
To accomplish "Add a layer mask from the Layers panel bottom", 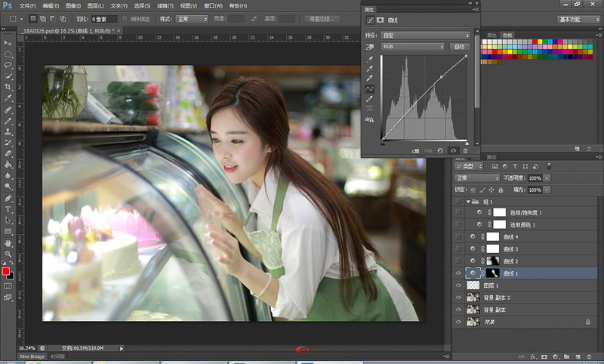I will pyautogui.click(x=544, y=357).
